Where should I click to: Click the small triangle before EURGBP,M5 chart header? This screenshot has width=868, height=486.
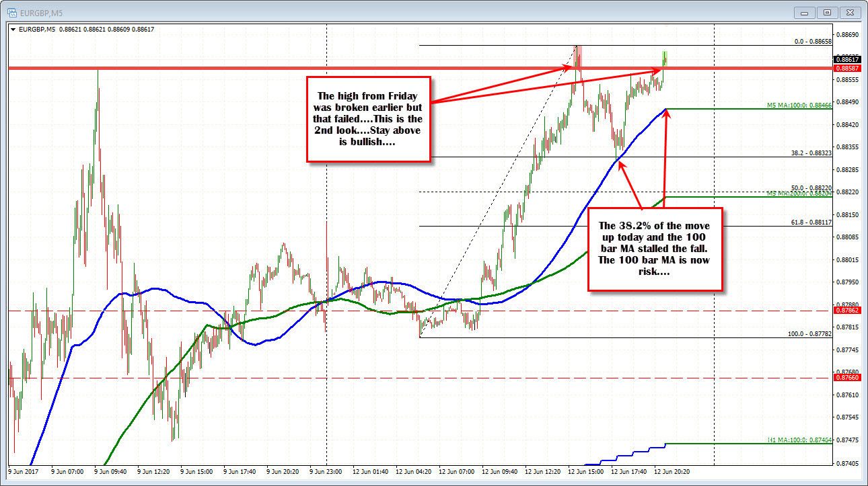click(13, 29)
